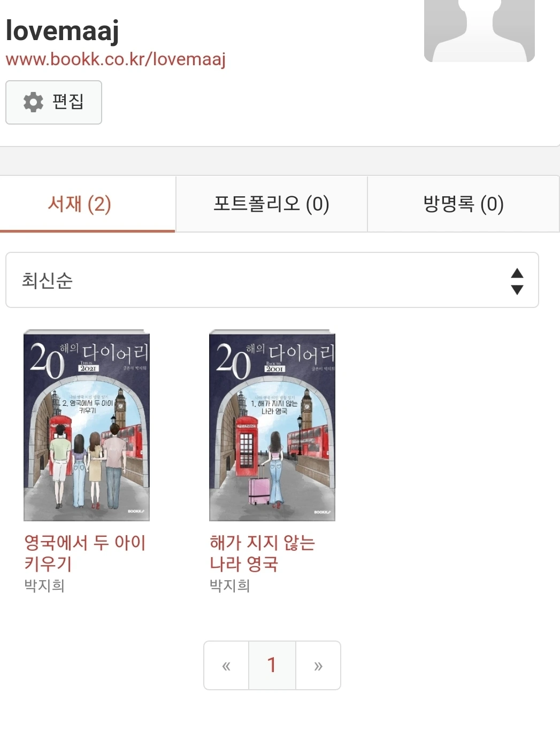Image resolution: width=560 pixels, height=748 pixels.
Task: Go to next page with » arrow
Action: (318, 666)
